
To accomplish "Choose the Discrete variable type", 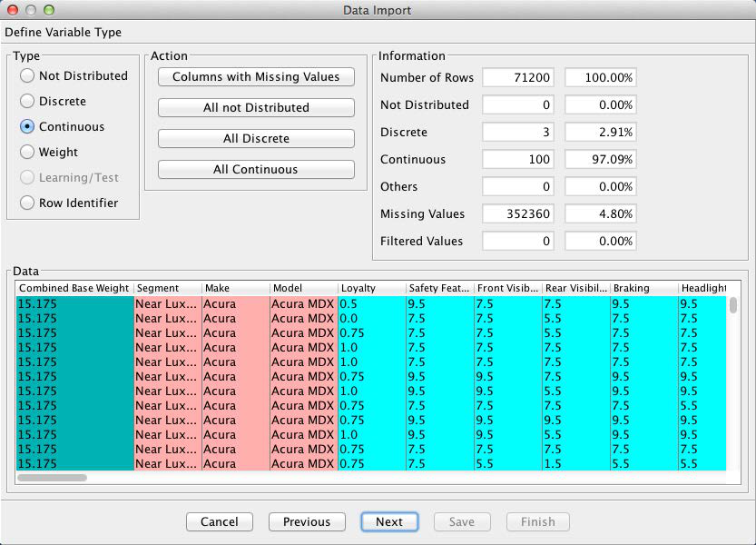I will [27, 102].
